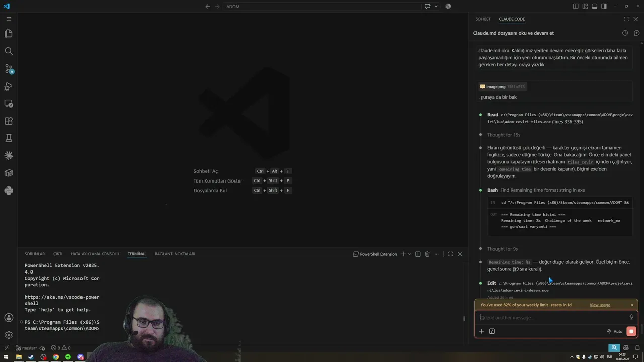This screenshot has width=644, height=362.
Task: Start a new Claude Code conversation
Action: point(636,33)
